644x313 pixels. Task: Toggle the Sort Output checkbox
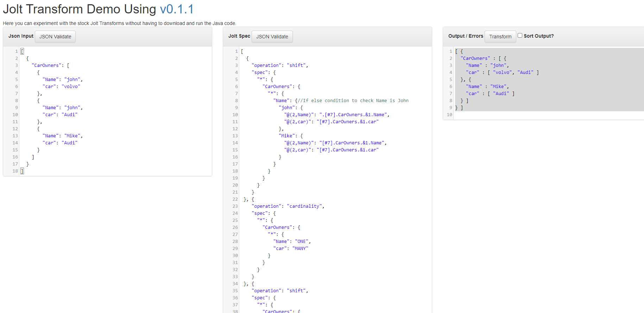pyautogui.click(x=520, y=36)
